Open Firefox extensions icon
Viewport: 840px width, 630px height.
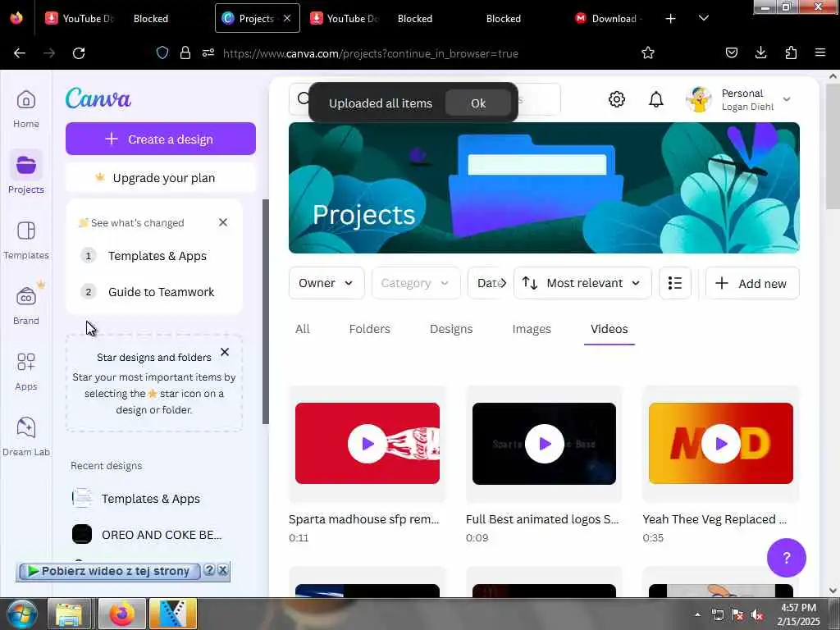791,52
